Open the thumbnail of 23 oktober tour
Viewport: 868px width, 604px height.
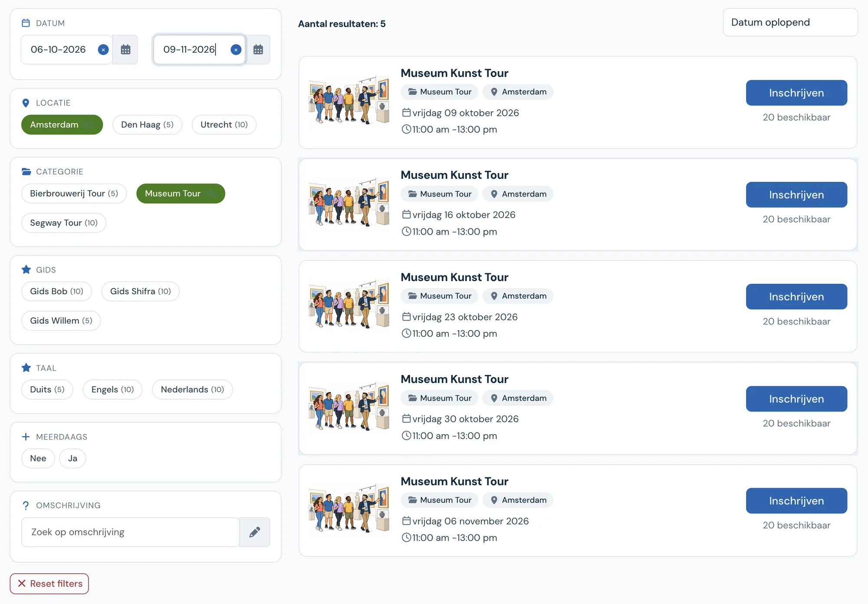[349, 304]
